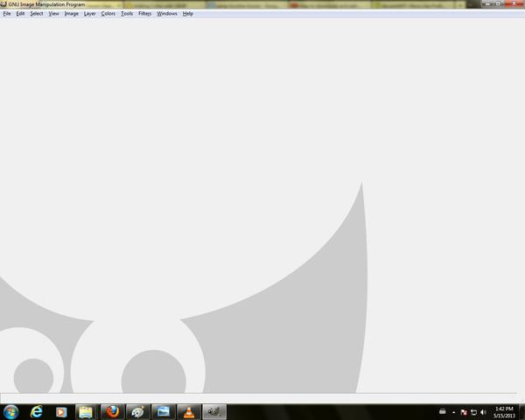Show hidden system tray icons
Image resolution: width=525 pixels, height=420 pixels.
tap(453, 412)
